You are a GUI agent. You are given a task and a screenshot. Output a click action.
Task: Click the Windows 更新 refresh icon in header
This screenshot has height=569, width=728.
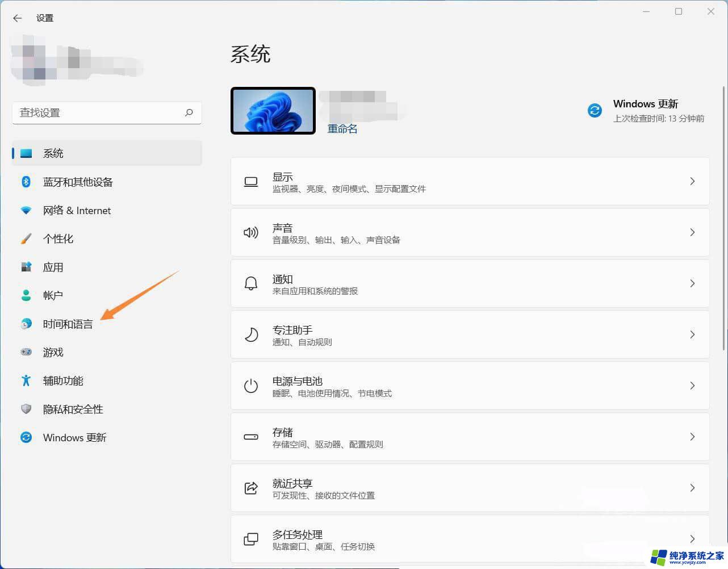(595, 110)
